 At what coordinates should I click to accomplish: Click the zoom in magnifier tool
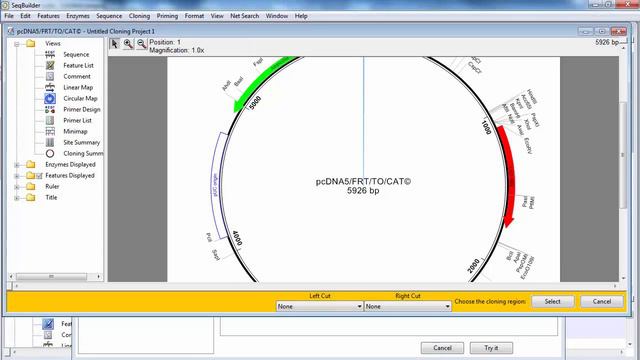[x=128, y=44]
